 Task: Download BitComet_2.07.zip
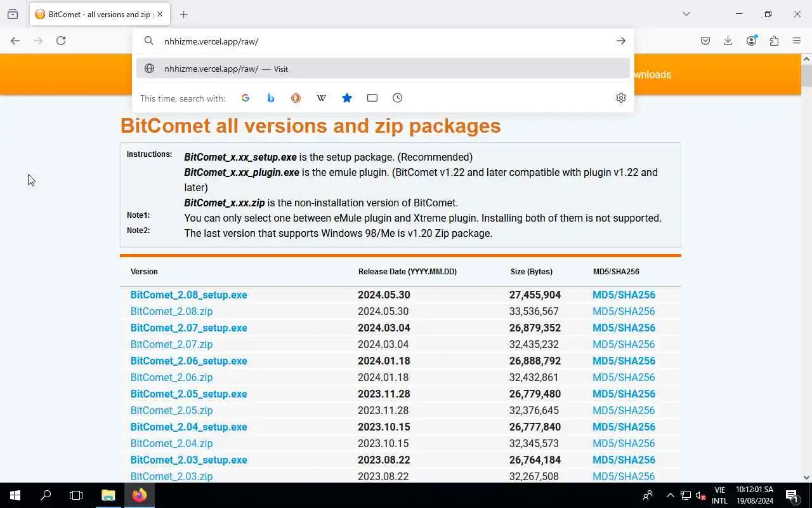pyautogui.click(x=171, y=344)
